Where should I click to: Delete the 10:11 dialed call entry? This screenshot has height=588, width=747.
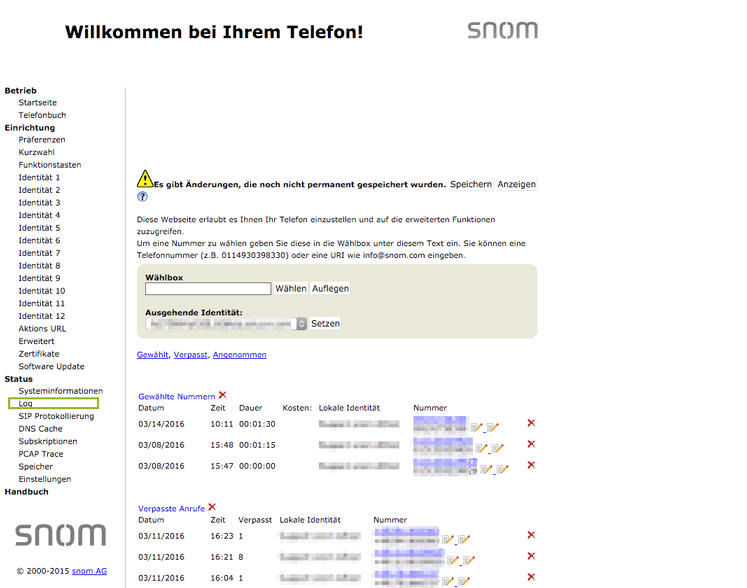[531, 423]
